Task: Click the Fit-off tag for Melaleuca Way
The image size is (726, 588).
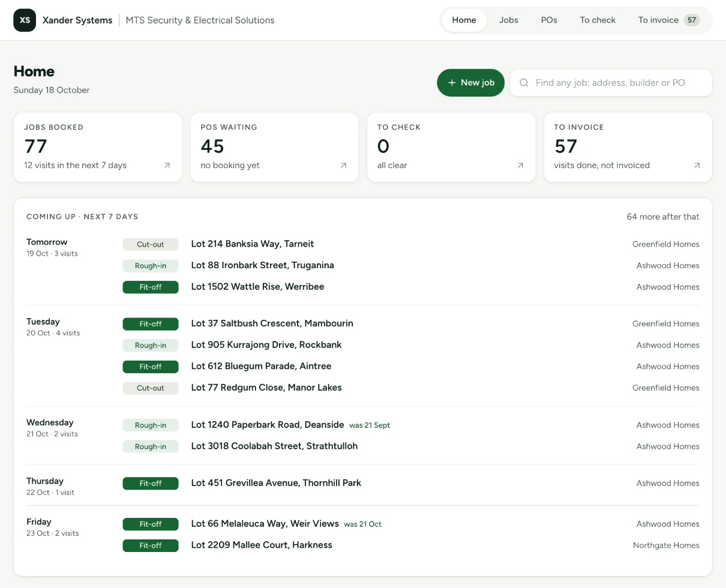Action: tap(151, 524)
